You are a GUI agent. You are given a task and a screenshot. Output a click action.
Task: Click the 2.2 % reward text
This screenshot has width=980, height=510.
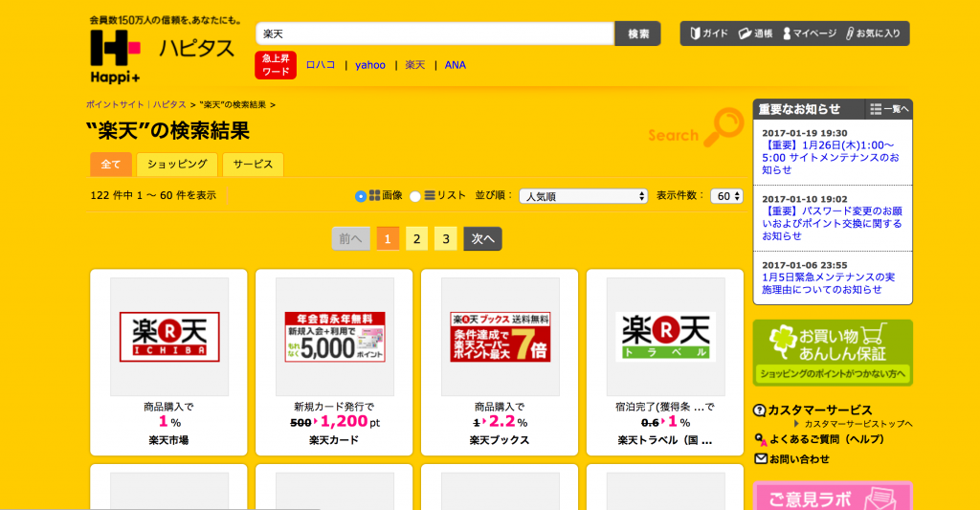click(508, 422)
